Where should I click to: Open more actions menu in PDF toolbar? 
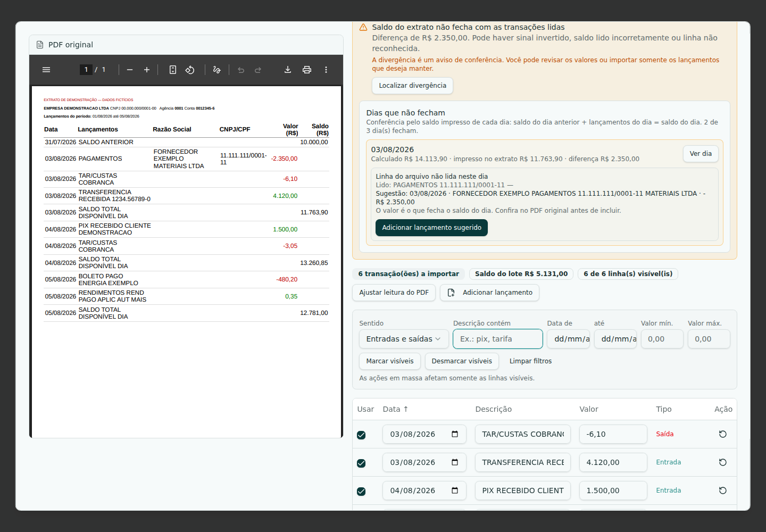pos(326,70)
